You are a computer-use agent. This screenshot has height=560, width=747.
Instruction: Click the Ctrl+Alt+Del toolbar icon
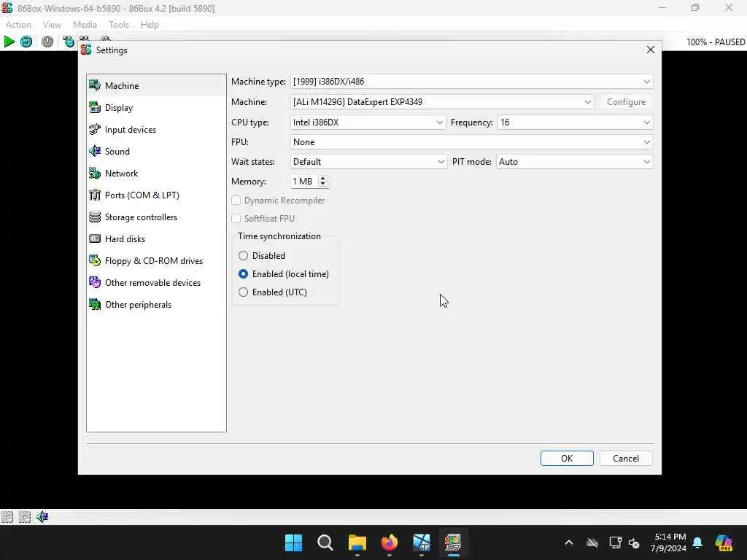pos(69,42)
